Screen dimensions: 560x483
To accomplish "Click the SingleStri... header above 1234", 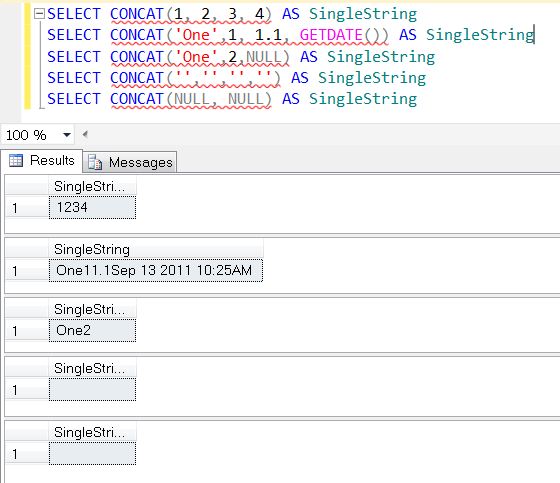I will click(x=92, y=186).
